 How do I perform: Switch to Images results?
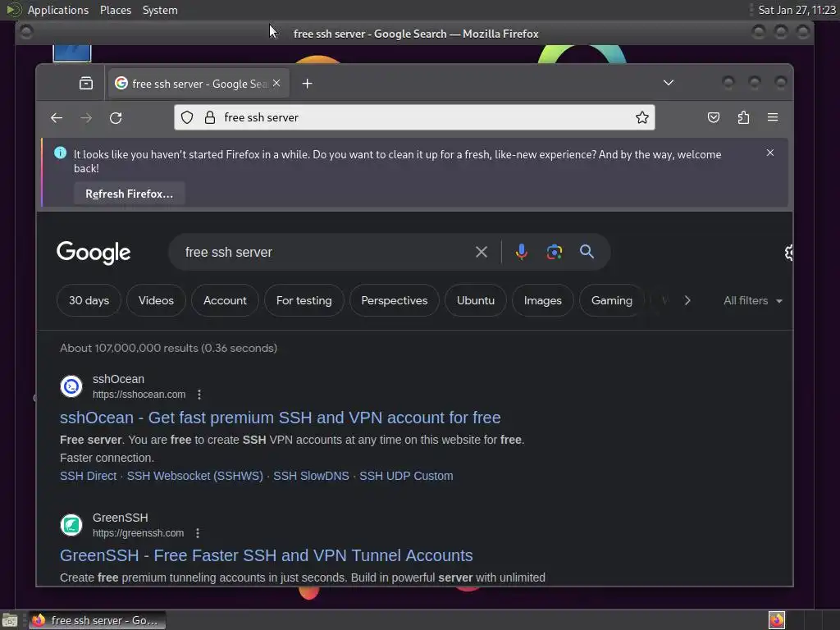click(x=543, y=300)
